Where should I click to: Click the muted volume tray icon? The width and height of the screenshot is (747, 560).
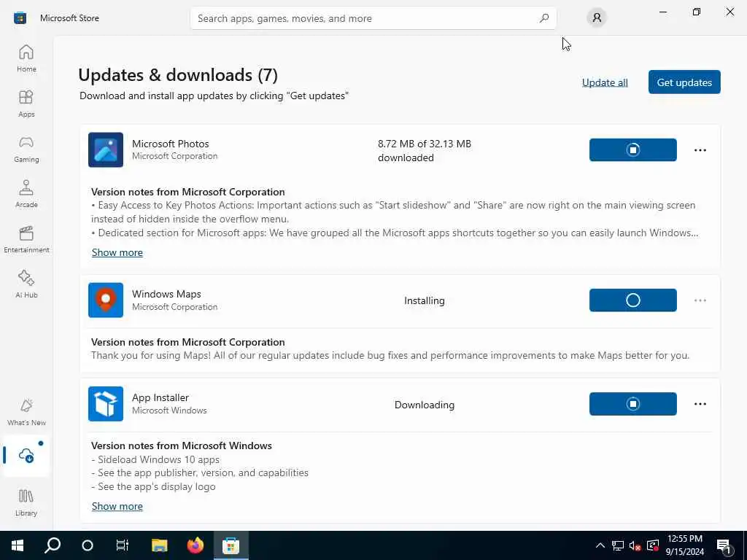tap(635, 545)
